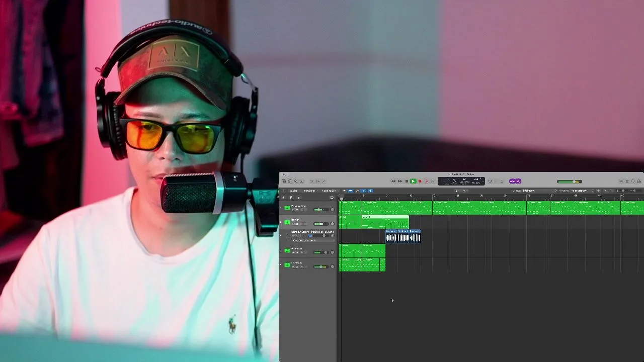The height and width of the screenshot is (362, 644).
Task: Mute the fourth track
Action: pos(293,252)
